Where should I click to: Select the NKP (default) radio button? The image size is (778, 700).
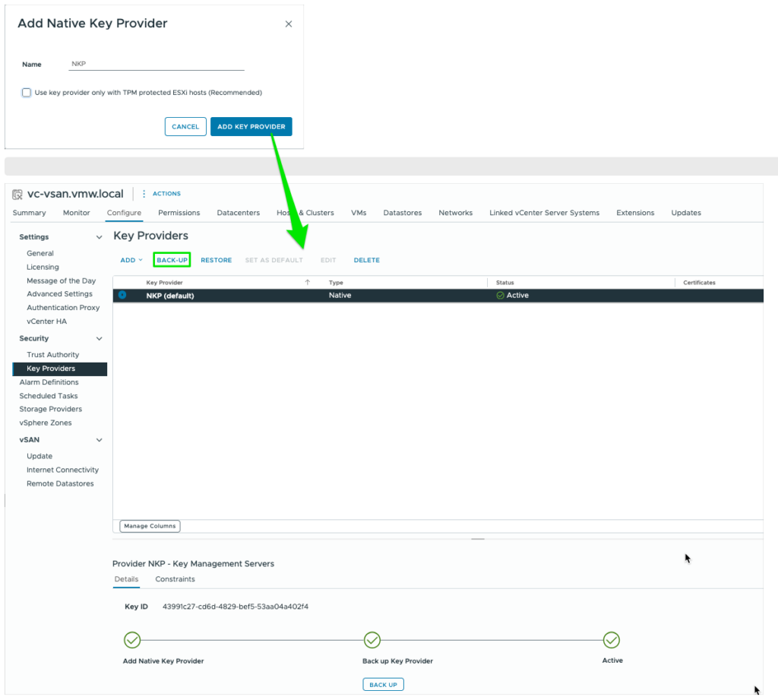122,296
